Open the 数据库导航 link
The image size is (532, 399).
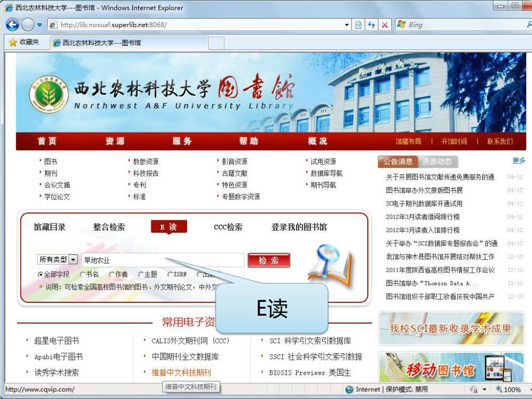pyautogui.click(x=326, y=174)
